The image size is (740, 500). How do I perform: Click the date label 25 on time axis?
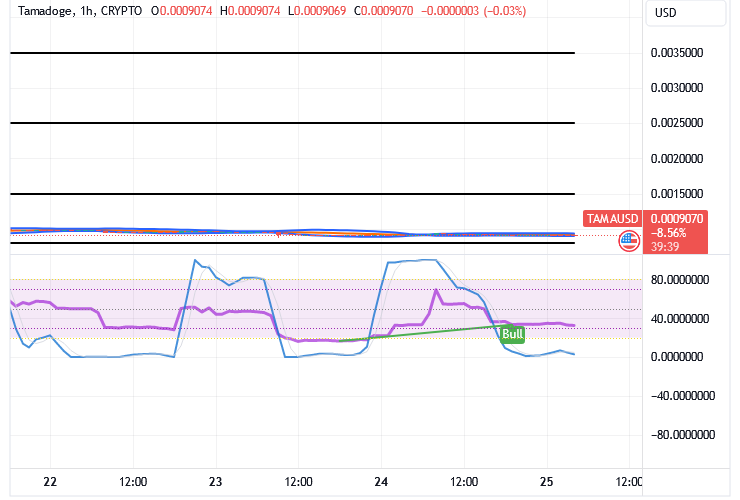[547, 482]
